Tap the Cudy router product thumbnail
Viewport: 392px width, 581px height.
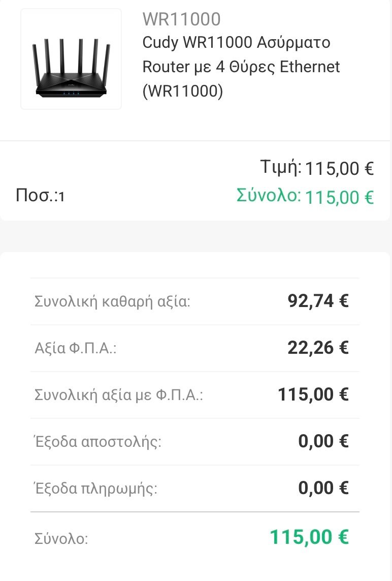click(71, 58)
